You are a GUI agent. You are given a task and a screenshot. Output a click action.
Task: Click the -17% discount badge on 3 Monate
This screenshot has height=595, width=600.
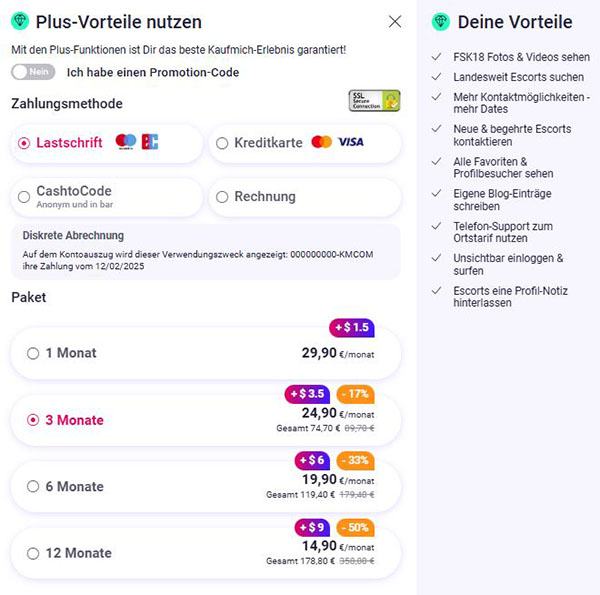click(355, 394)
